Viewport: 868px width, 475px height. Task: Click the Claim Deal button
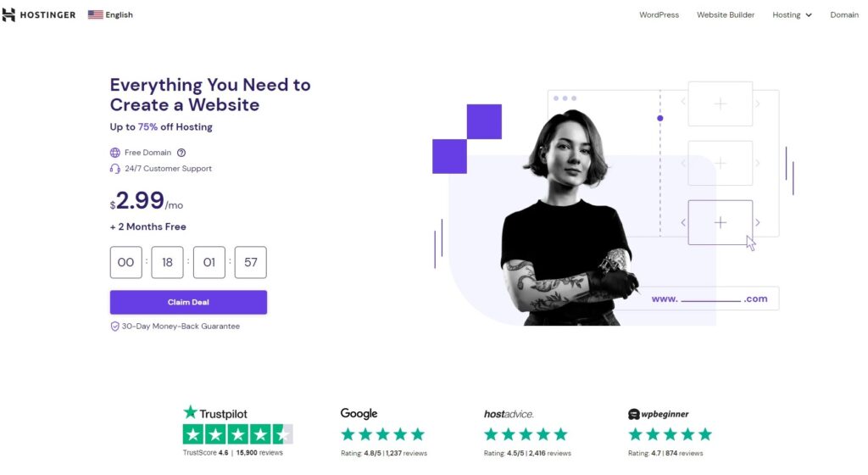pos(188,302)
